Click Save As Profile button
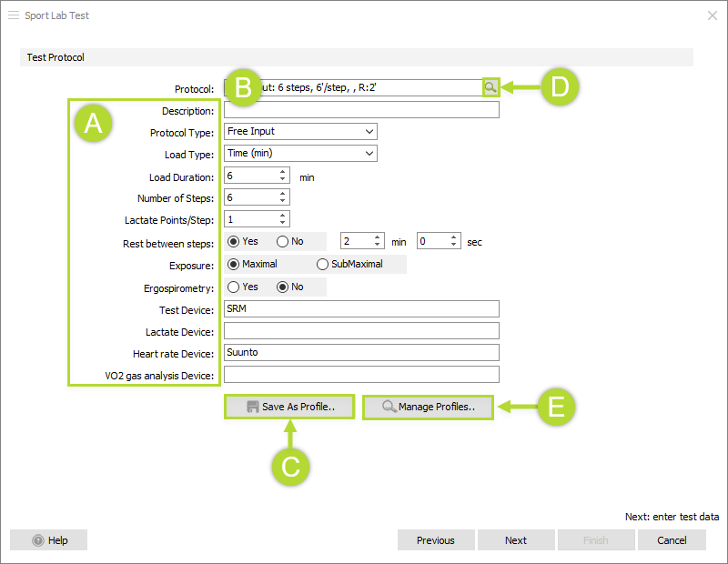728x564 pixels. (289, 407)
